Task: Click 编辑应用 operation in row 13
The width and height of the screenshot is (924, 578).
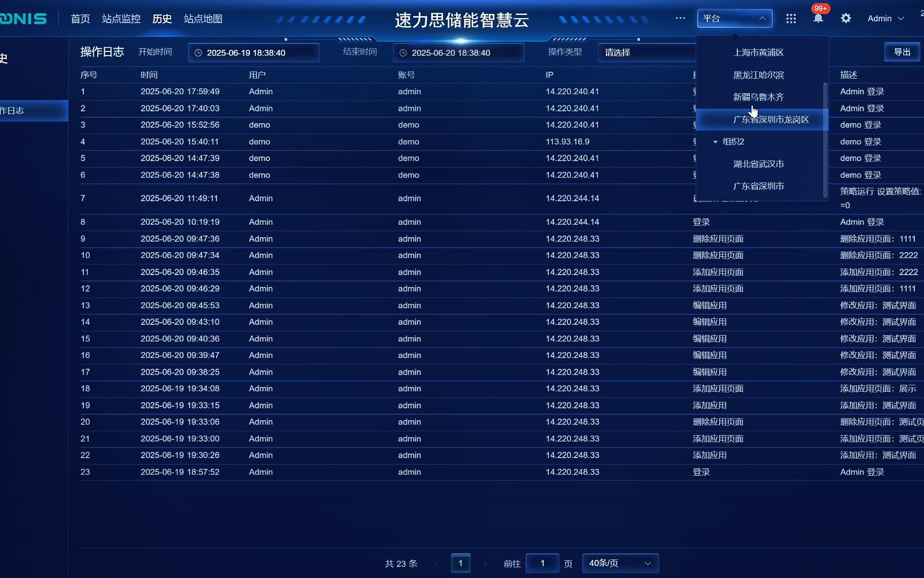Action: point(710,306)
